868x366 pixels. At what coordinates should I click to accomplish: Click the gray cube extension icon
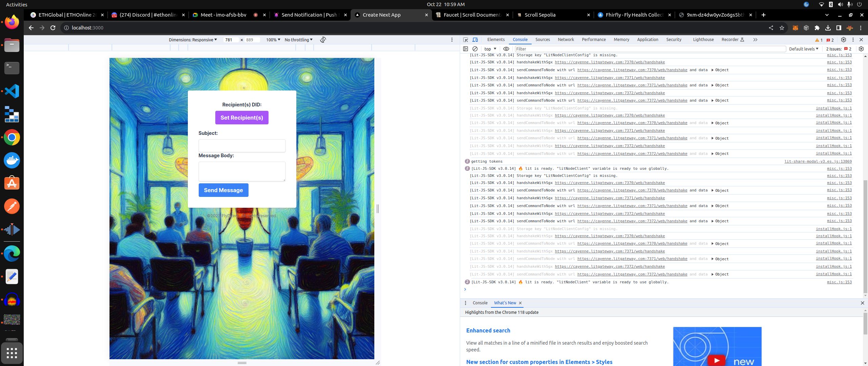[806, 28]
